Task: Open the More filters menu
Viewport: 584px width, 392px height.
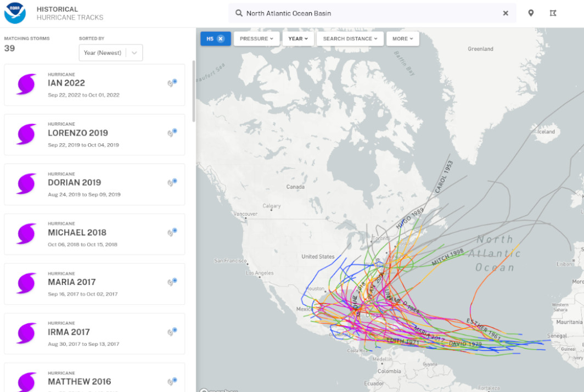Action: 402,38
